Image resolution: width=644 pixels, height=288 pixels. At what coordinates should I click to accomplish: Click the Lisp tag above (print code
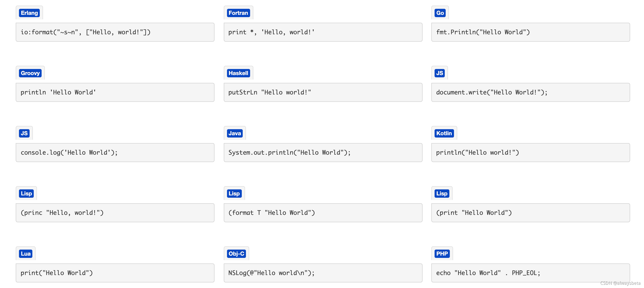click(x=442, y=193)
